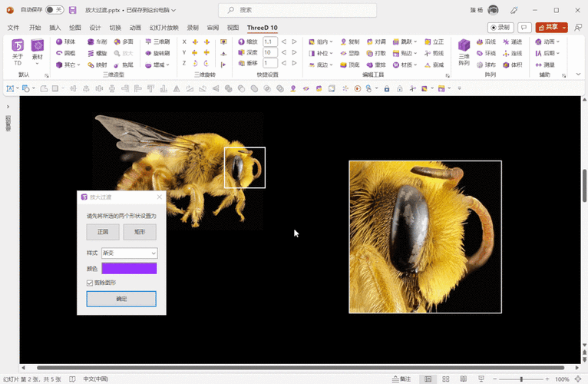
Task: Open the 插入 Insert ribbon tab
Action: [x=55, y=27]
